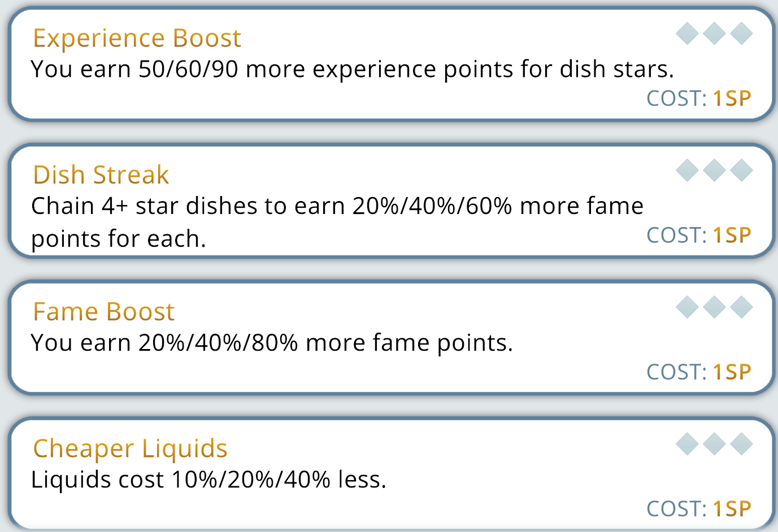Select last diamond for Dish Streak
This screenshot has width=778, height=532.
coord(741,170)
